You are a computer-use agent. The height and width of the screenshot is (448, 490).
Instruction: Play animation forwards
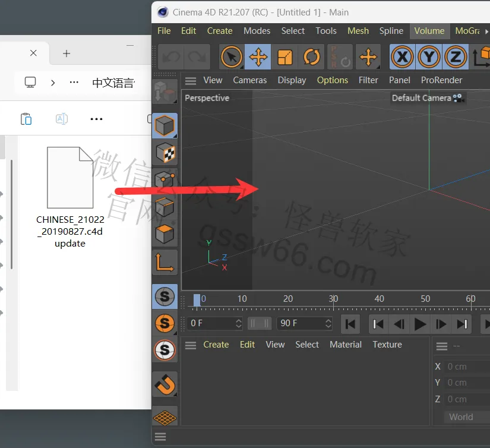(420, 324)
